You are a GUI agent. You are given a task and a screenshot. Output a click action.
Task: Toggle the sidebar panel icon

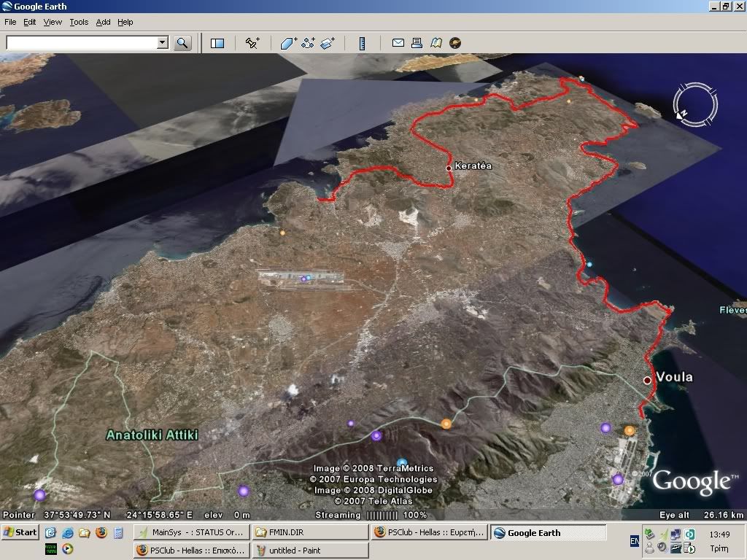click(217, 43)
